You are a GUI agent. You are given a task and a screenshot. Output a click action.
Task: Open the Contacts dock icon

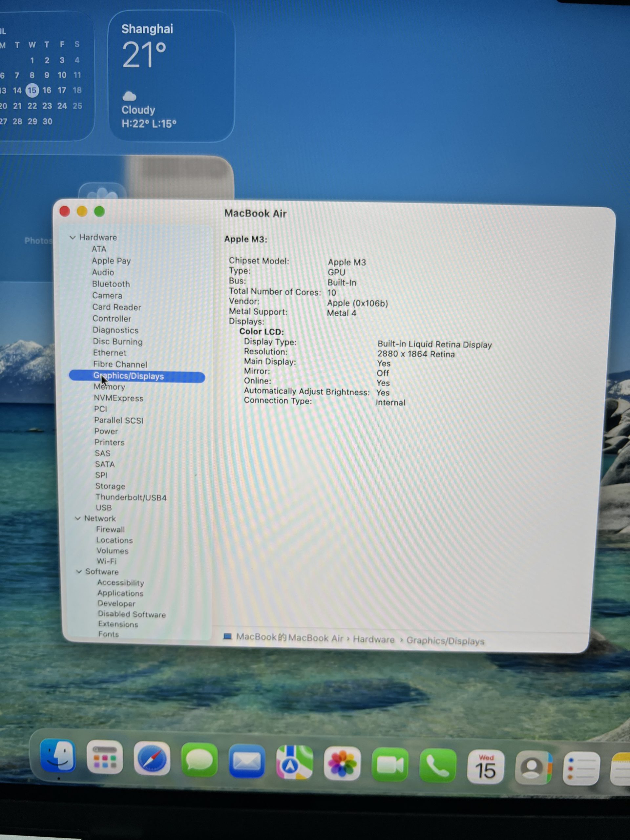(533, 768)
